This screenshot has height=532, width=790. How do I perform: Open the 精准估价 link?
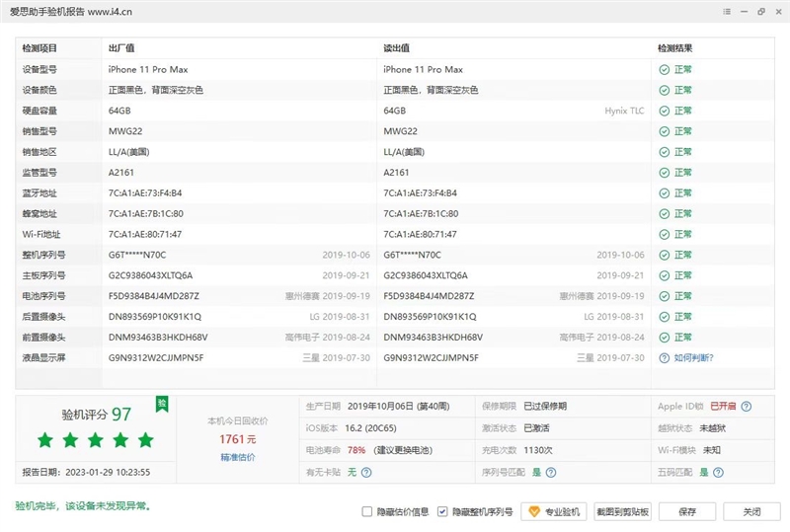(238, 457)
